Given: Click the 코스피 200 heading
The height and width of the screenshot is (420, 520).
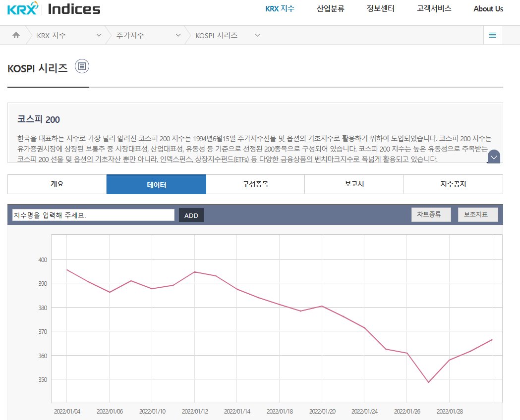Looking at the screenshot, I should pyautogui.click(x=39, y=119).
